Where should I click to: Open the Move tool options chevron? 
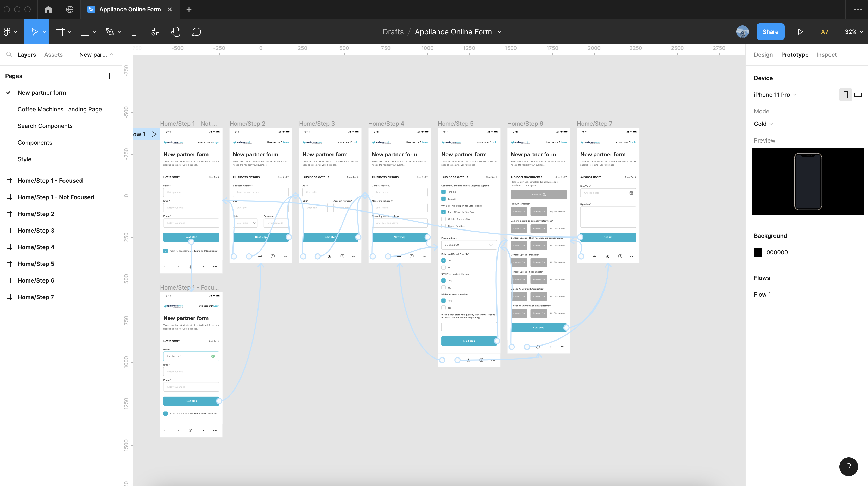44,32
